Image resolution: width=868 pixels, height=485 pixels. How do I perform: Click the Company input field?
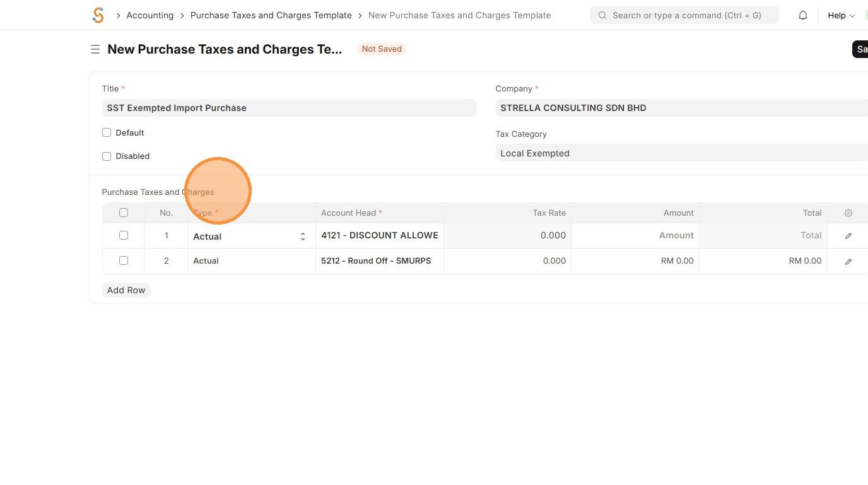click(681, 108)
